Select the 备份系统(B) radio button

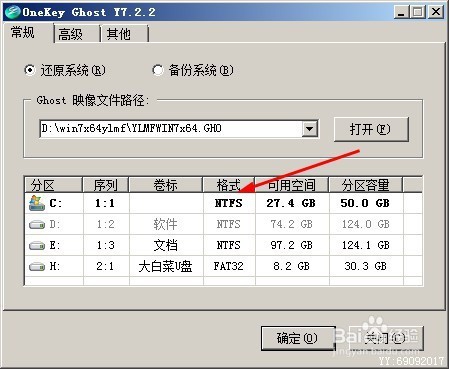point(157,70)
